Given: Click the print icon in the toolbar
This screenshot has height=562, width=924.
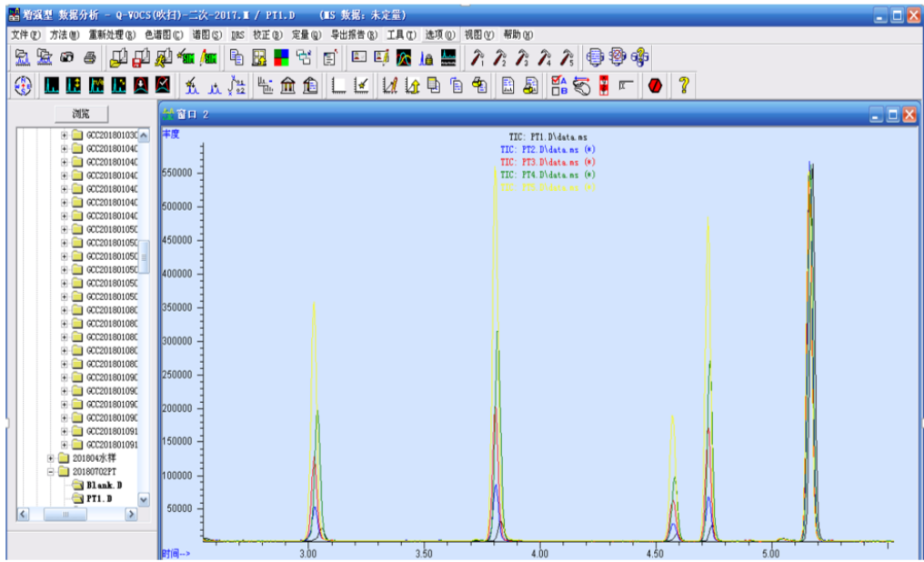Looking at the screenshot, I should pos(90,58).
